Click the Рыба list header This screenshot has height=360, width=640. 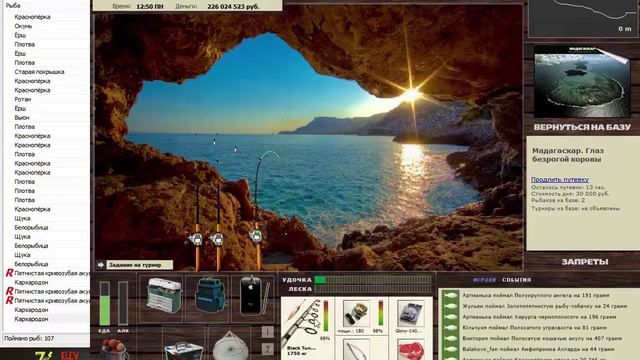13,5
